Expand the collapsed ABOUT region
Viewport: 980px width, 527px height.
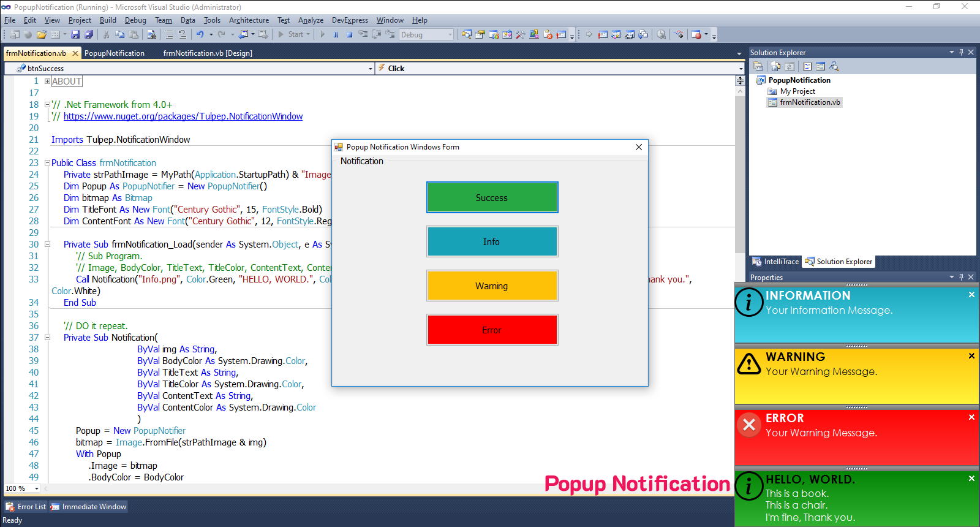(x=47, y=81)
